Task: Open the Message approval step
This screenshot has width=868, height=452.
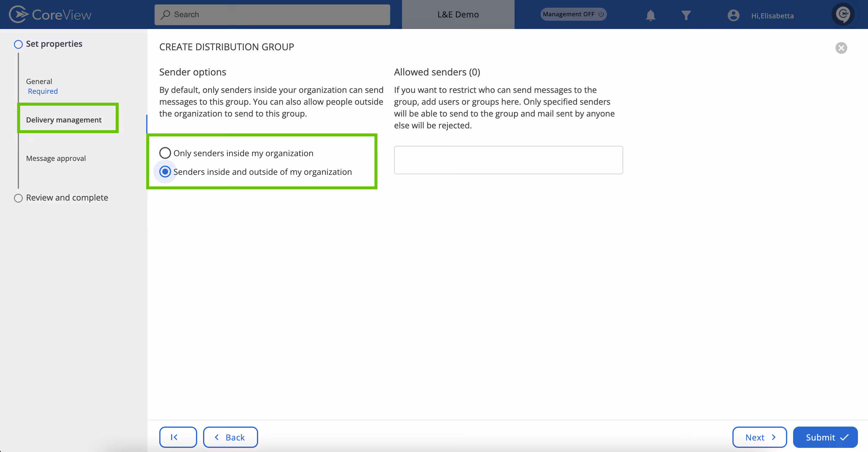Action: click(56, 158)
